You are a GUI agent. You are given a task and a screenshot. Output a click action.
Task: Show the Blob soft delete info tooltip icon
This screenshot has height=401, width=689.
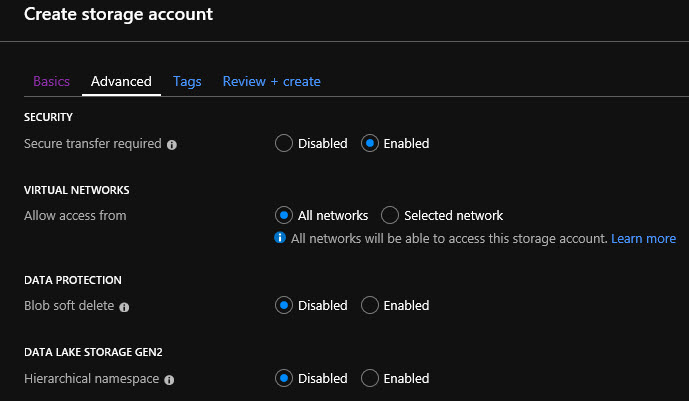124,307
